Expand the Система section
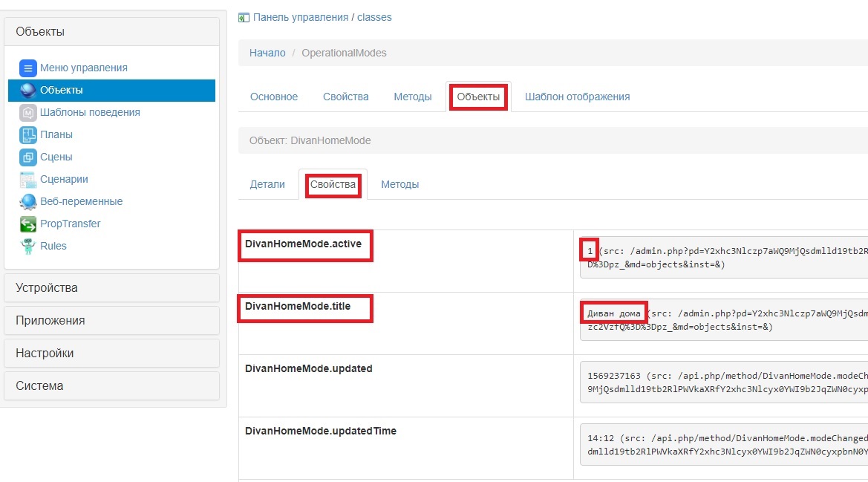Image resolution: width=868 pixels, height=482 pixels. click(112, 385)
